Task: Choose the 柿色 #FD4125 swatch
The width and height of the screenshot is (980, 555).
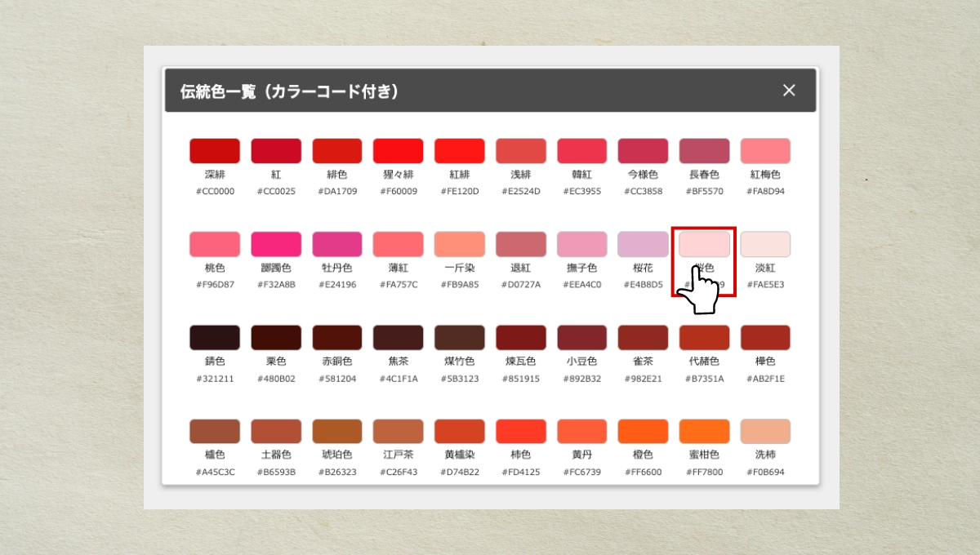Action: (520, 431)
